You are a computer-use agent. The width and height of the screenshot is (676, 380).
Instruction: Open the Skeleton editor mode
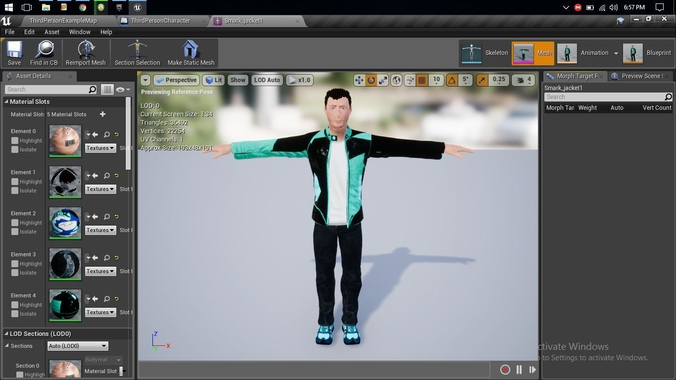click(x=485, y=53)
